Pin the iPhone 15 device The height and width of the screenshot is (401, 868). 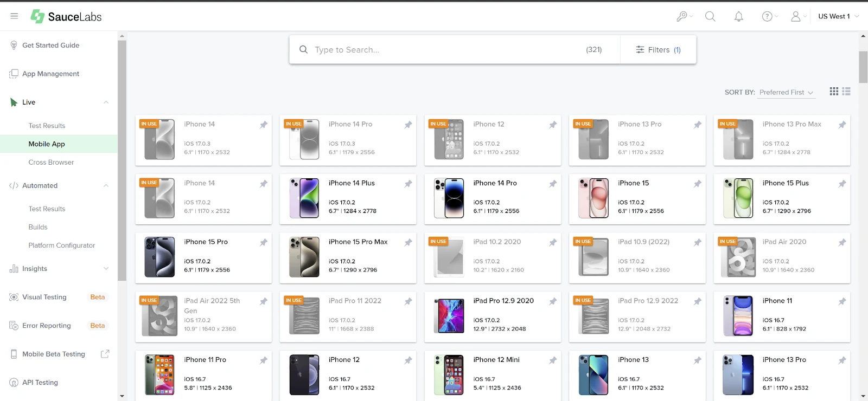pyautogui.click(x=698, y=184)
